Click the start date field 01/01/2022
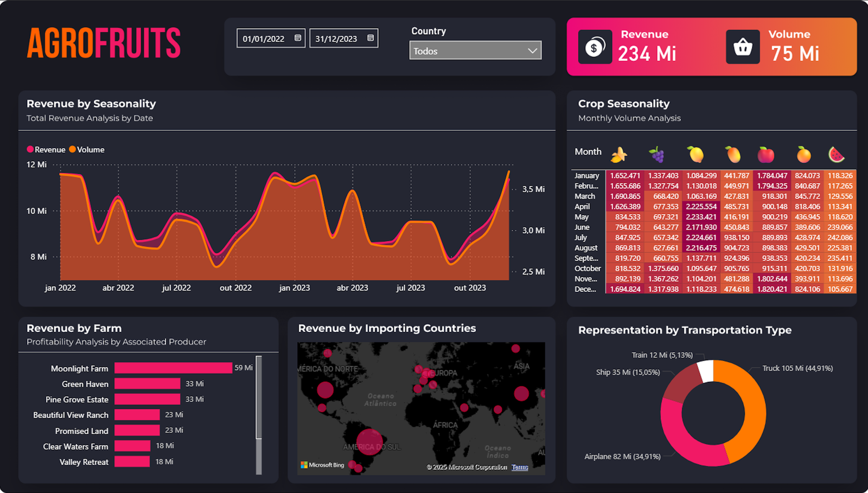Viewport: 868px width, 493px height. (264, 39)
